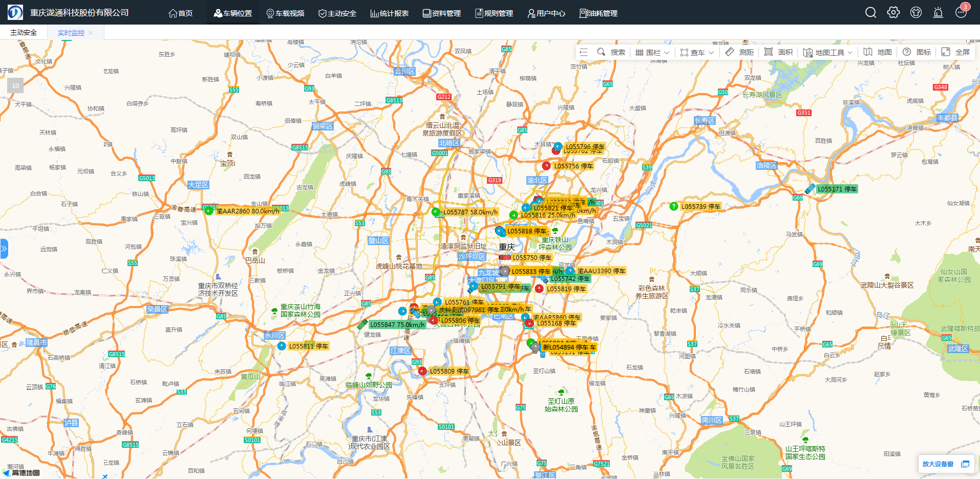Screen dimensions: 980x479
Task: Open 用户中心 user center menu
Action: point(546,13)
